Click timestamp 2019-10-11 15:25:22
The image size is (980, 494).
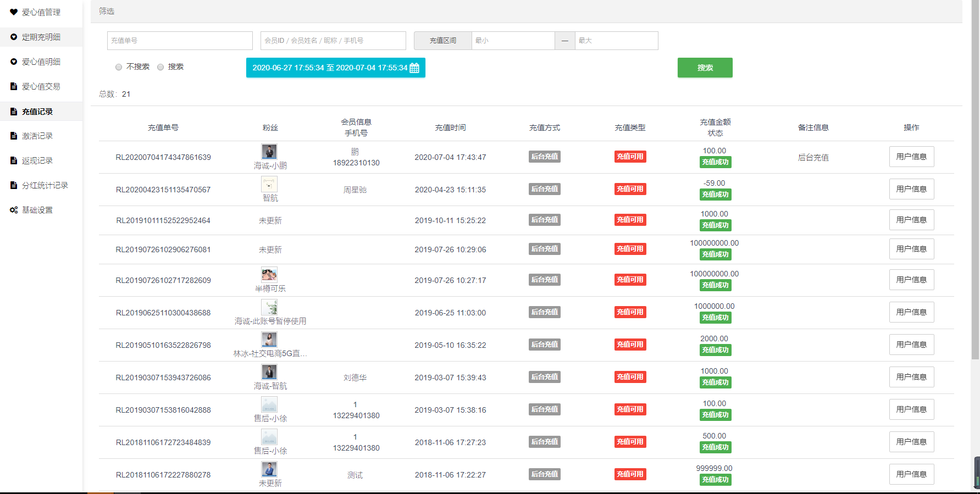click(x=450, y=220)
